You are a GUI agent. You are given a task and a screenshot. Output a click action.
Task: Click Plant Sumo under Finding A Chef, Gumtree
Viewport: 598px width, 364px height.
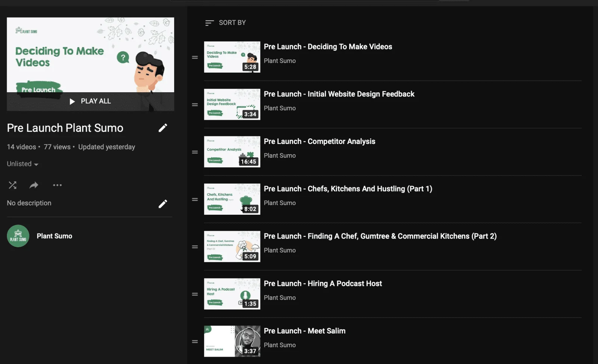[x=280, y=251]
